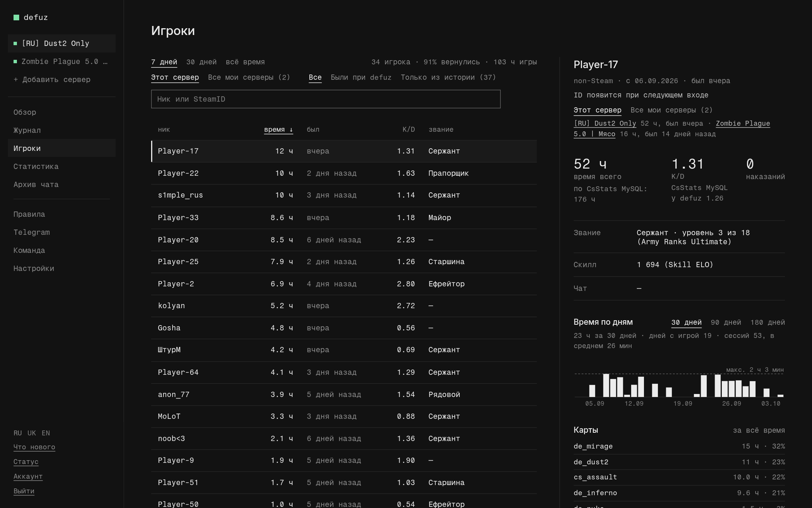Image resolution: width=812 pixels, height=508 pixels.
Task: Show 90 дней in Время по дням
Action: click(726, 322)
